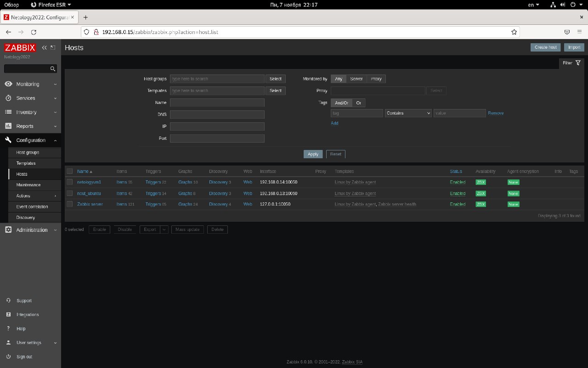The height and width of the screenshot is (368, 588).
Task: Choose Or tag evaluation
Action: click(359, 103)
